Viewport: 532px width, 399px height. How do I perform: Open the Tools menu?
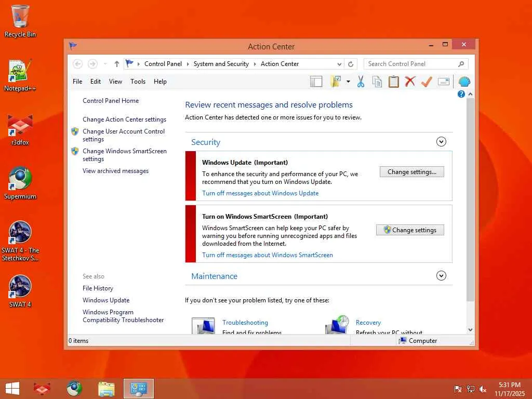(x=138, y=82)
